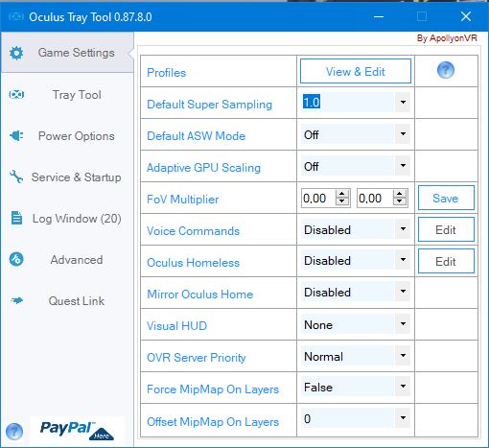489x448 pixels.
Task: Click the Log Window document icon
Action: (16, 218)
